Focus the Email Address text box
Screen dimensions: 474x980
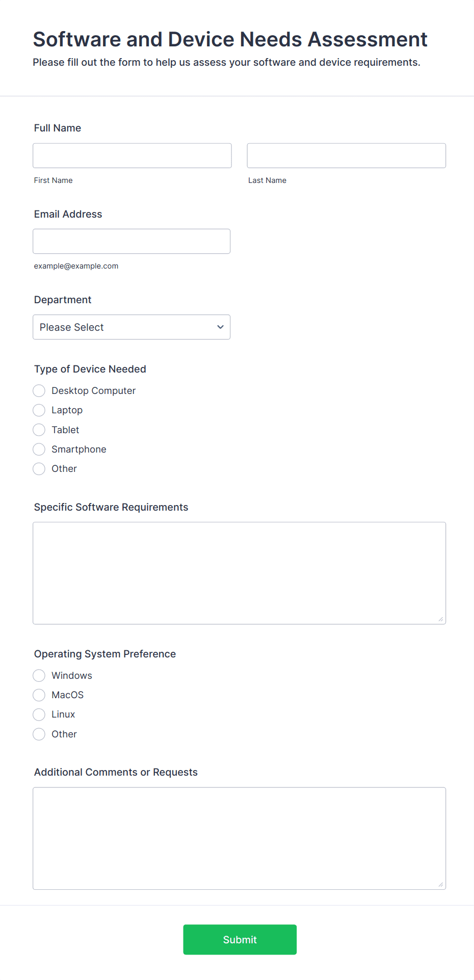131,241
